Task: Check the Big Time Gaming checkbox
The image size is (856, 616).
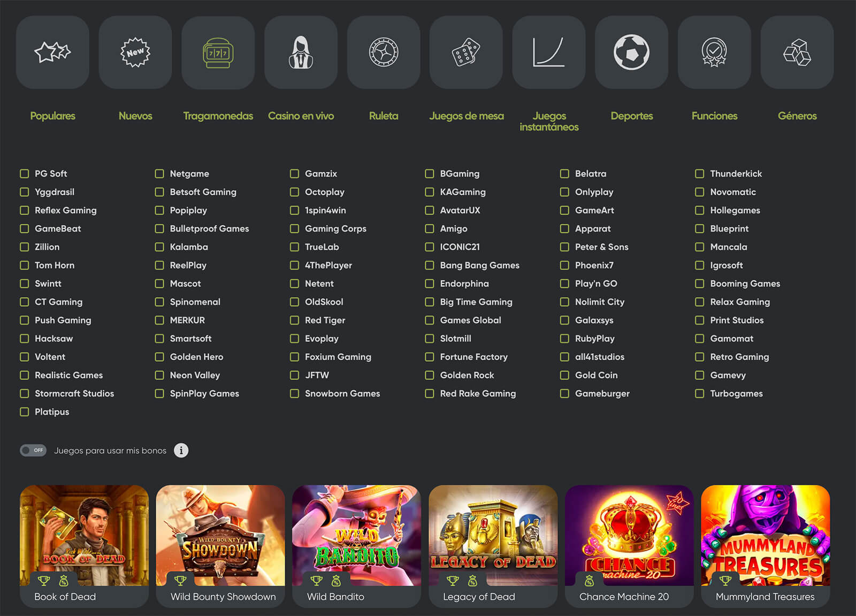Action: click(x=429, y=302)
